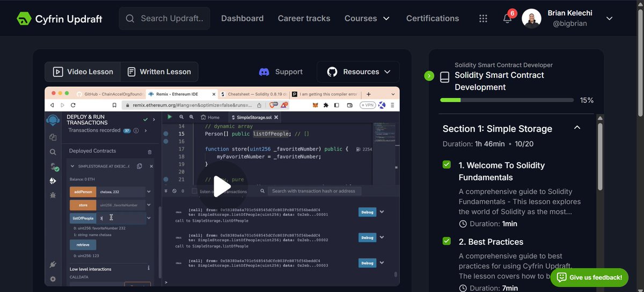The width and height of the screenshot is (644, 292).
Task: Toggle Best Practices lesson checkbox
Action: 447,241
